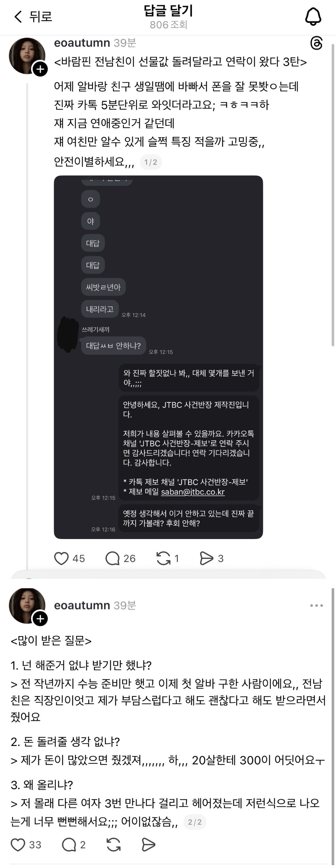
Task: Open replies on second post with 2 comments
Action: click(x=69, y=845)
